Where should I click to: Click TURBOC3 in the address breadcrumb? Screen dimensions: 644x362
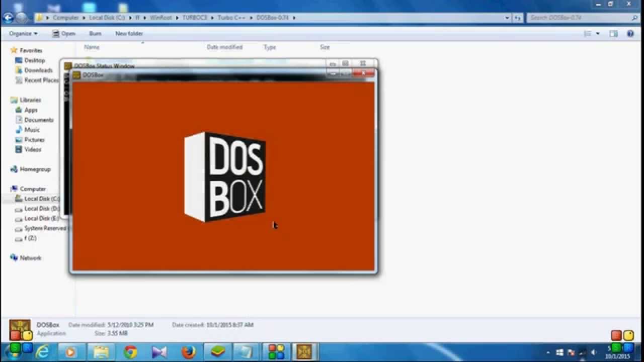pyautogui.click(x=195, y=18)
